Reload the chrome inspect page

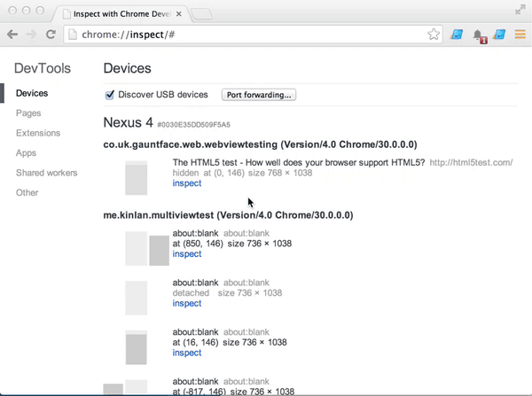click(51, 35)
